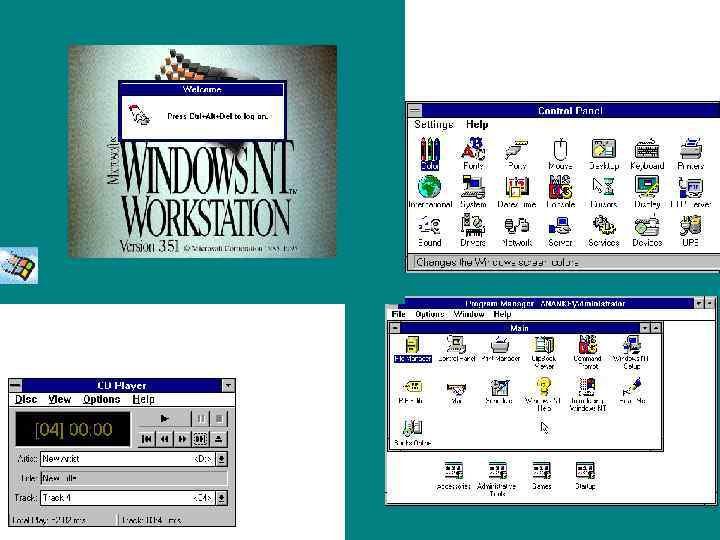Viewport: 720px width, 540px height.
Task: Select the Ports icon in Control Panel
Action: [517, 153]
